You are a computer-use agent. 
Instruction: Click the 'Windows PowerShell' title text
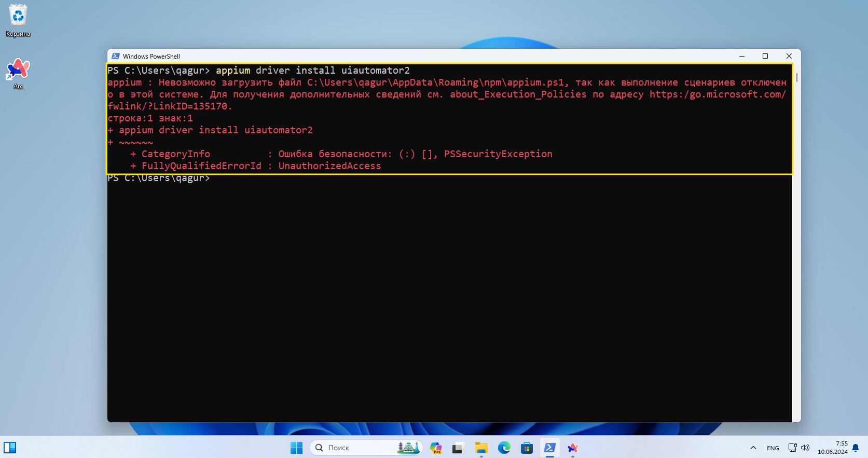pos(151,56)
